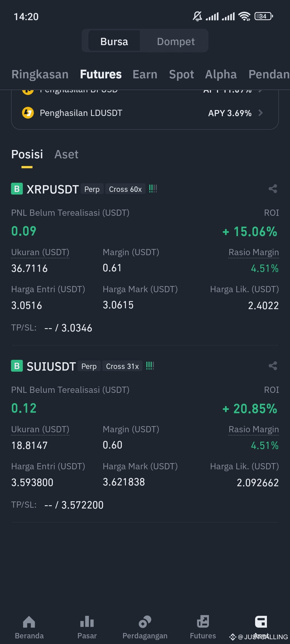This screenshot has width=290, height=644.
Task: Open the Spot tab
Action: point(182,74)
